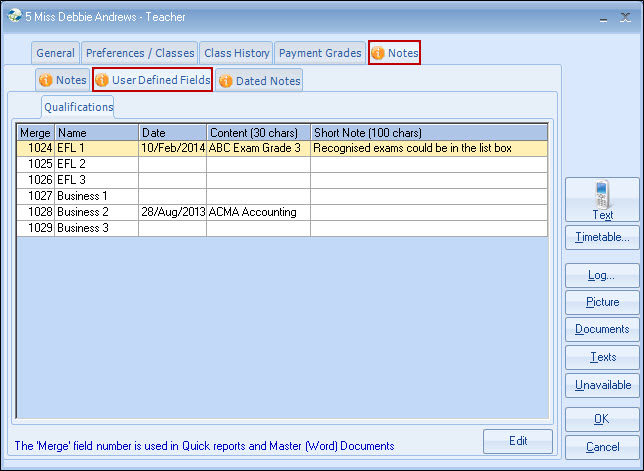Open the General tab
The image size is (644, 471).
(x=55, y=53)
